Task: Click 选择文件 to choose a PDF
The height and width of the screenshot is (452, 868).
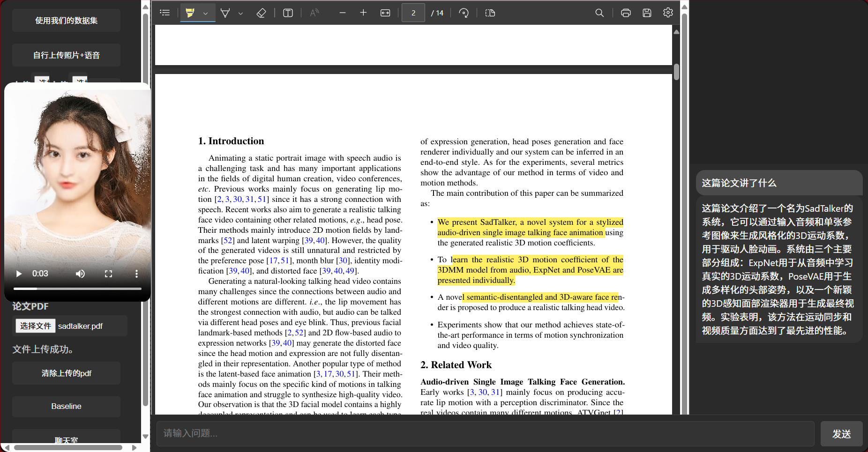Action: 36,326
